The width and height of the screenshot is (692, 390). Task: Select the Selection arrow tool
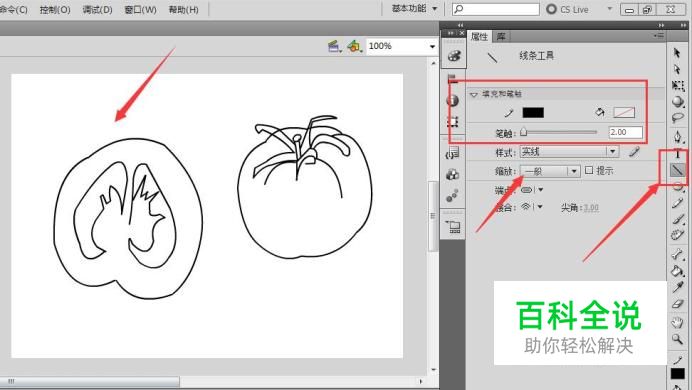point(677,53)
